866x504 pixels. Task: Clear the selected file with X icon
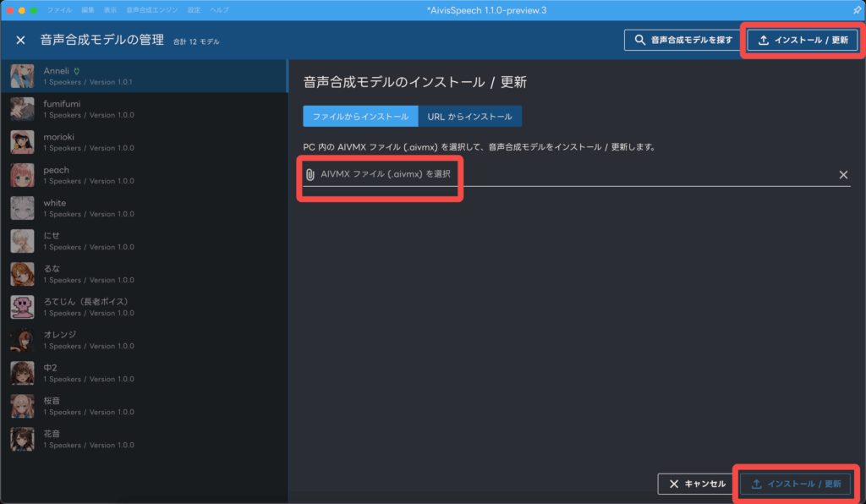pyautogui.click(x=843, y=174)
